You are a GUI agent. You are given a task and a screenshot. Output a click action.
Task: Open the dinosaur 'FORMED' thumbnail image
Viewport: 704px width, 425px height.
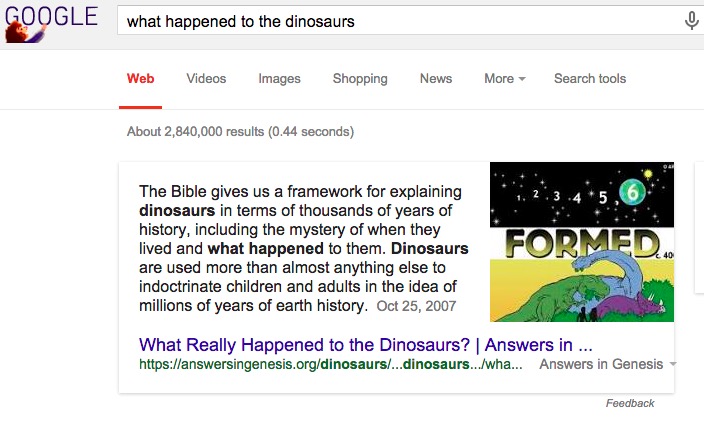coord(582,241)
